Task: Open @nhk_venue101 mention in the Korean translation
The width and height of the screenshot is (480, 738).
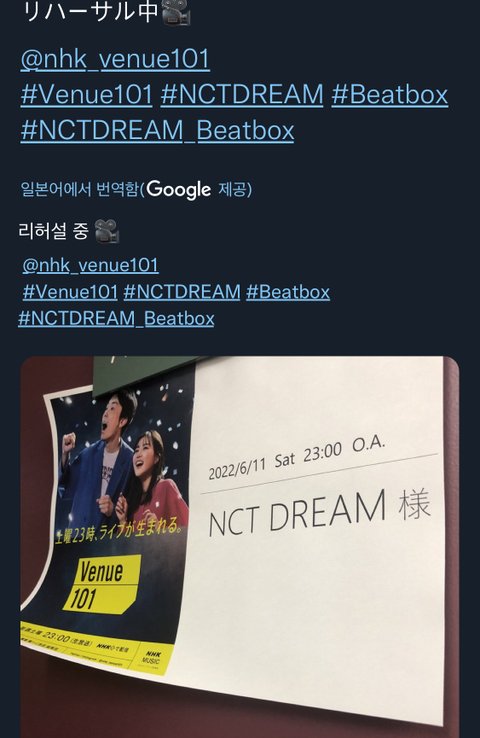Action: click(90, 265)
